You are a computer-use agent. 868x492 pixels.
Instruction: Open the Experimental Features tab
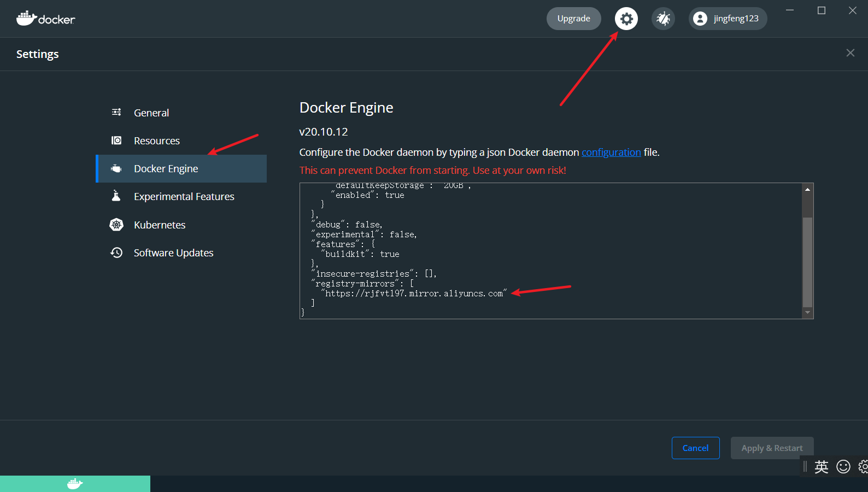tap(181, 196)
